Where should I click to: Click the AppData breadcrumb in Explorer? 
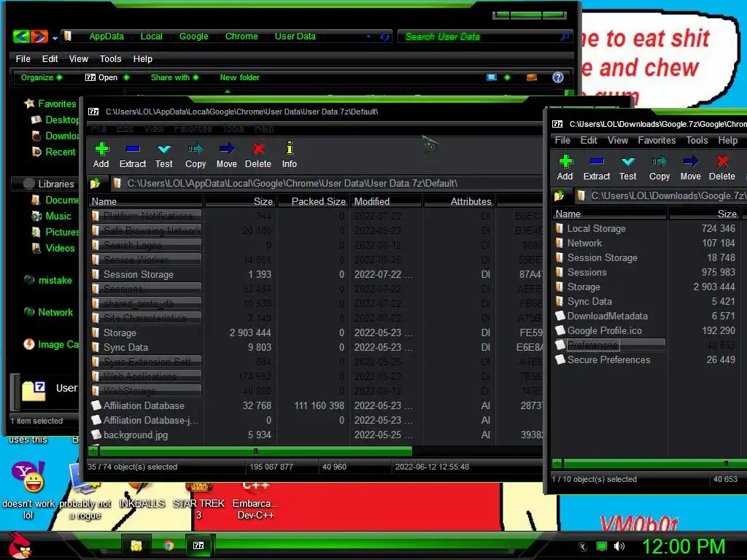point(107,36)
